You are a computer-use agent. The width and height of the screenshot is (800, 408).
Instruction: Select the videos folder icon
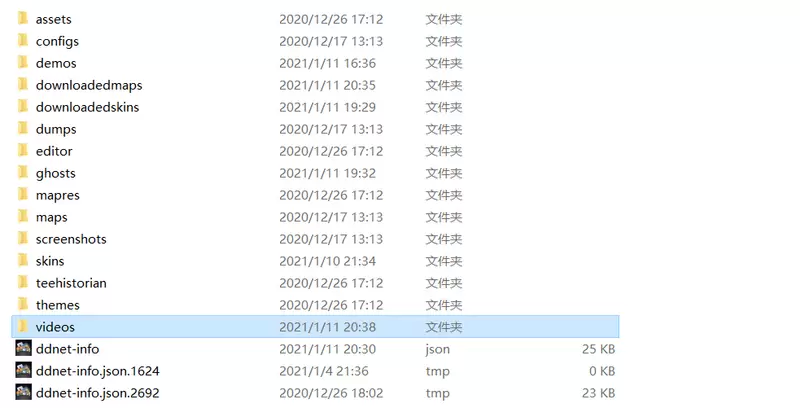coord(23,326)
